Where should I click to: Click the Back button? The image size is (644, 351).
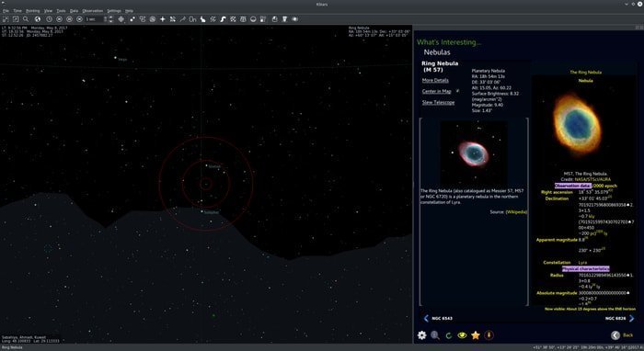622,335
